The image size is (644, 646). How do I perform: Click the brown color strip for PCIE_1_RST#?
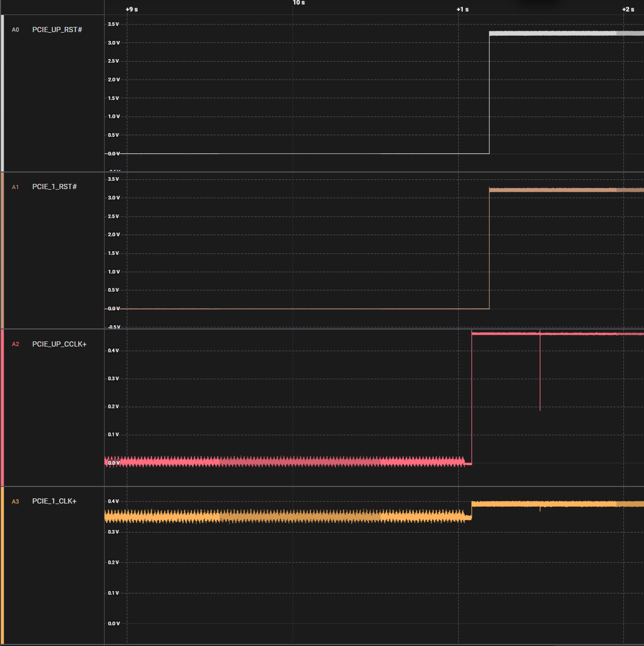coord(2,251)
